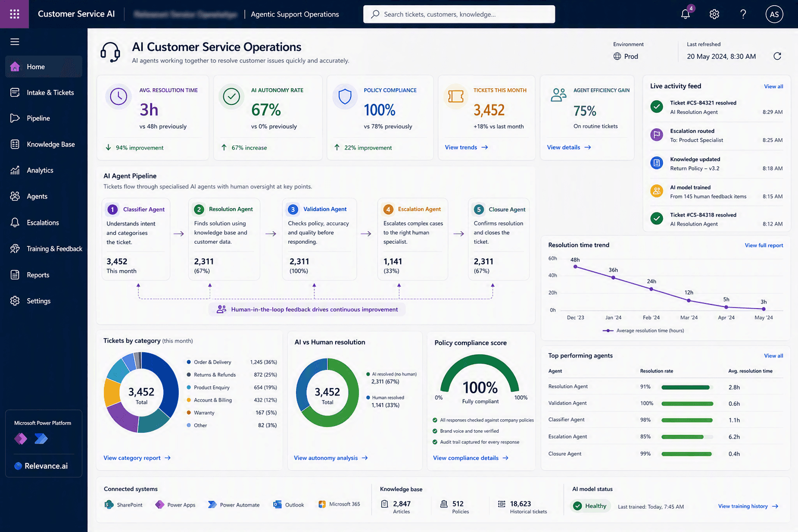The image size is (798, 532).
Task: Click the ticket icon in Tickets This Month
Action: tap(456, 96)
